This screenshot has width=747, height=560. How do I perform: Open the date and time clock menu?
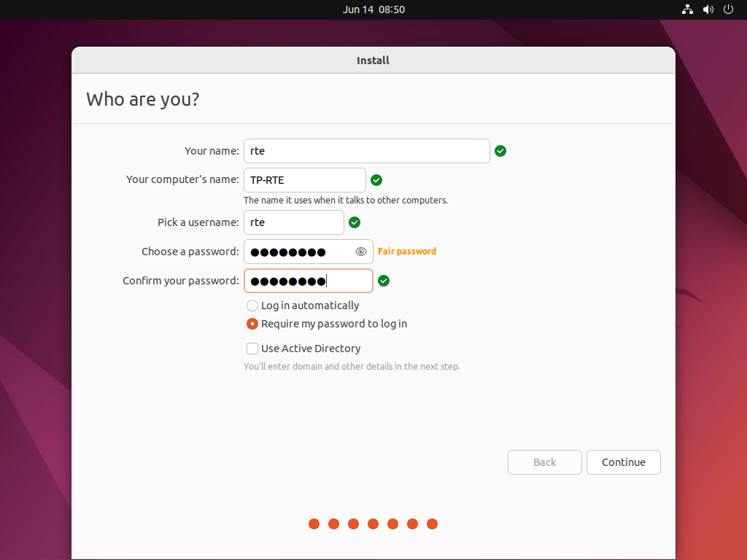click(x=373, y=9)
